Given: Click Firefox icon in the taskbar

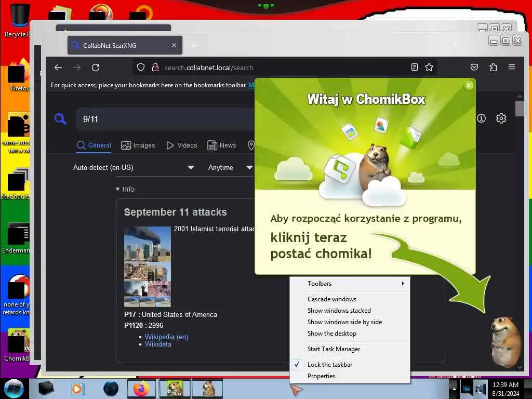Looking at the screenshot, I should pyautogui.click(x=141, y=389).
